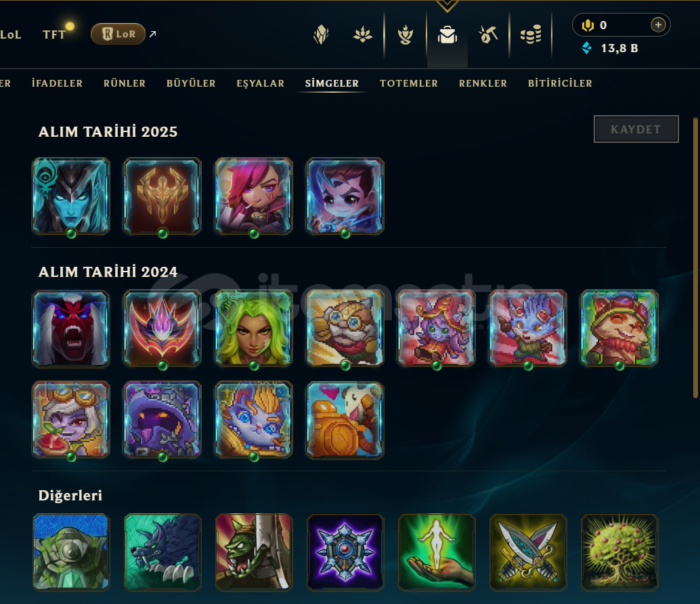700x604 pixels.
Task: Click the vertical scrollbar on the right edge
Action: 695,257
